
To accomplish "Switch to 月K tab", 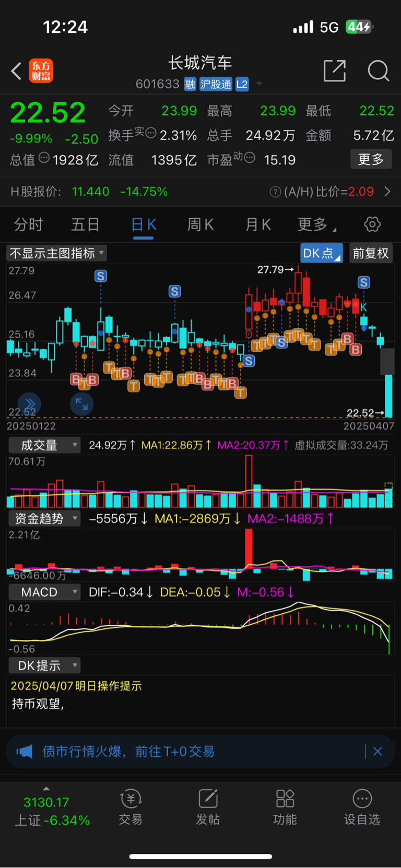I will point(258,225).
